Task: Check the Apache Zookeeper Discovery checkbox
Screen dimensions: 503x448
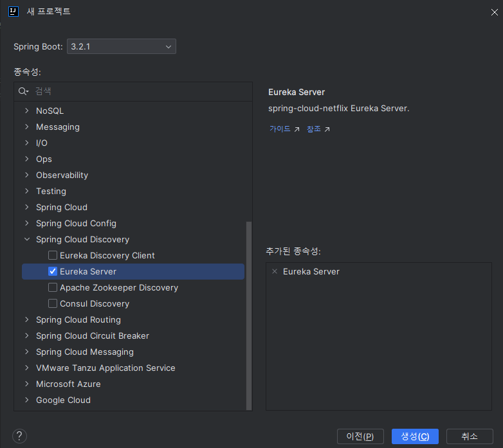Action: point(53,287)
